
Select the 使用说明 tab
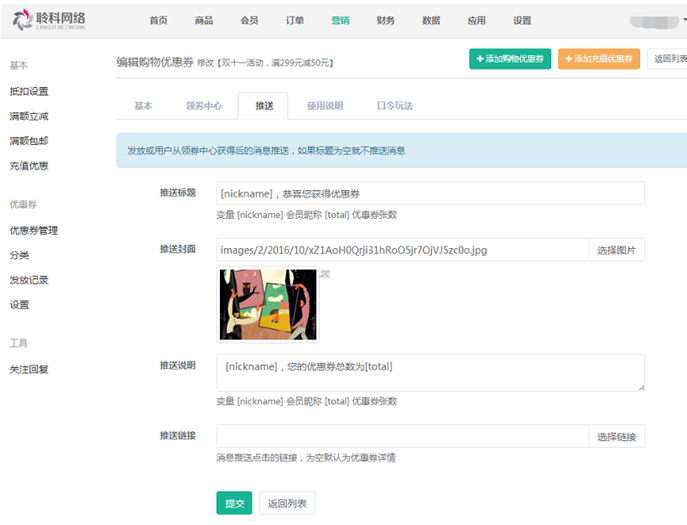(324, 106)
